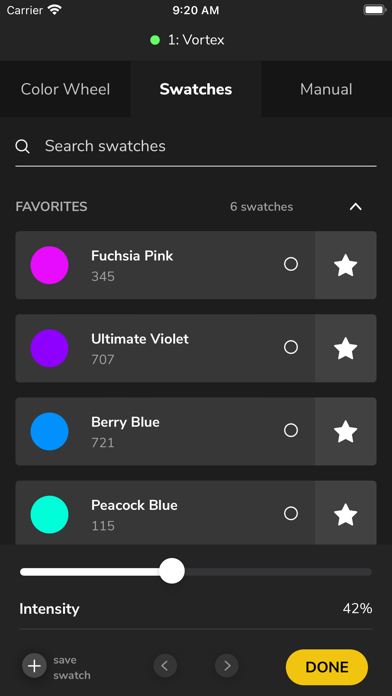392x696 pixels.
Task: Go to next swatch arrow
Action: pos(227,666)
